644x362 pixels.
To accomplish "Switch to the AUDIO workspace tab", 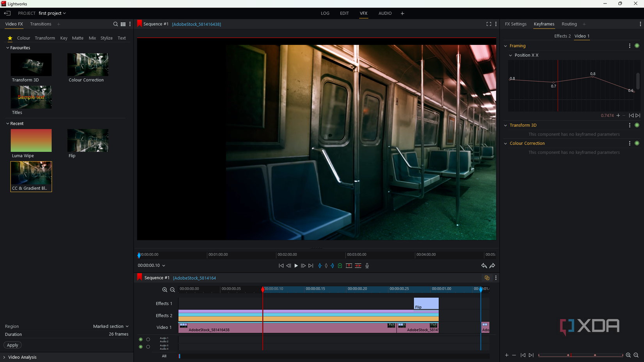I will pos(385,13).
